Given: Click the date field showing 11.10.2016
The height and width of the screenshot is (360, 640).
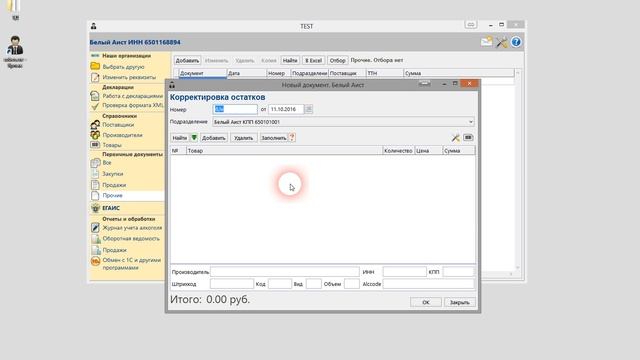Looking at the screenshot, I should click(286, 109).
